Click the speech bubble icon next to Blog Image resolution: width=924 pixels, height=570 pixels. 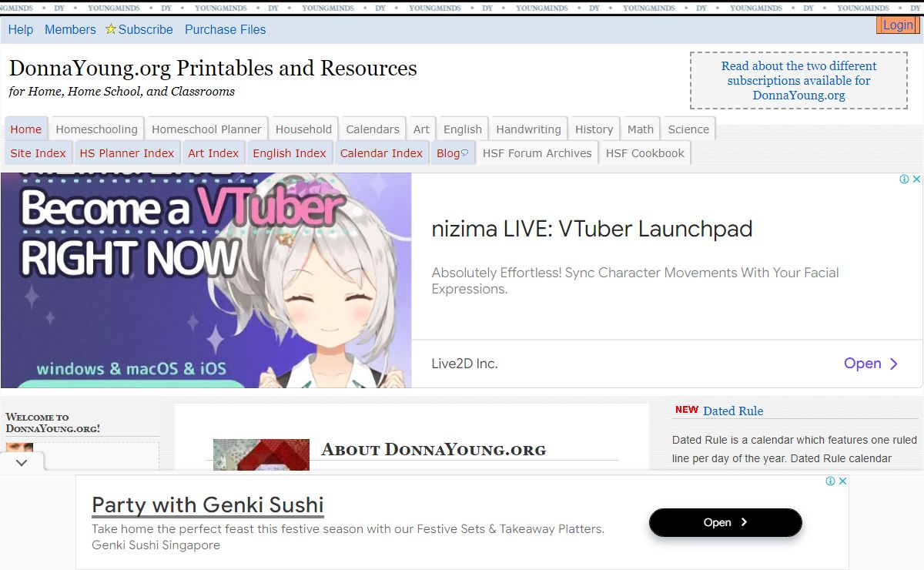[x=464, y=153]
